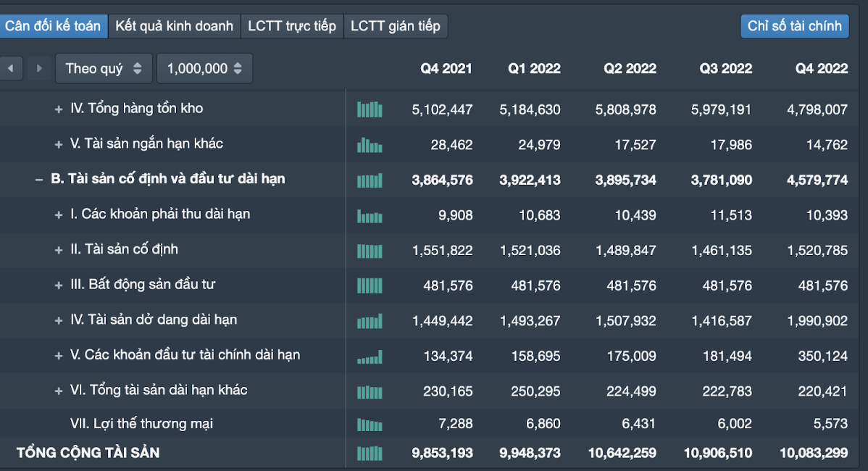The image size is (868, 471).
Task: Collapse section B. Tài sản cố định và đầu tư dài hạn
Action: [x=39, y=180]
